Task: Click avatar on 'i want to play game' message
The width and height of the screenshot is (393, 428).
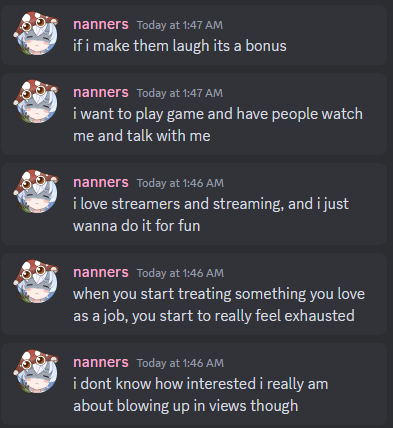Action: pos(36,101)
